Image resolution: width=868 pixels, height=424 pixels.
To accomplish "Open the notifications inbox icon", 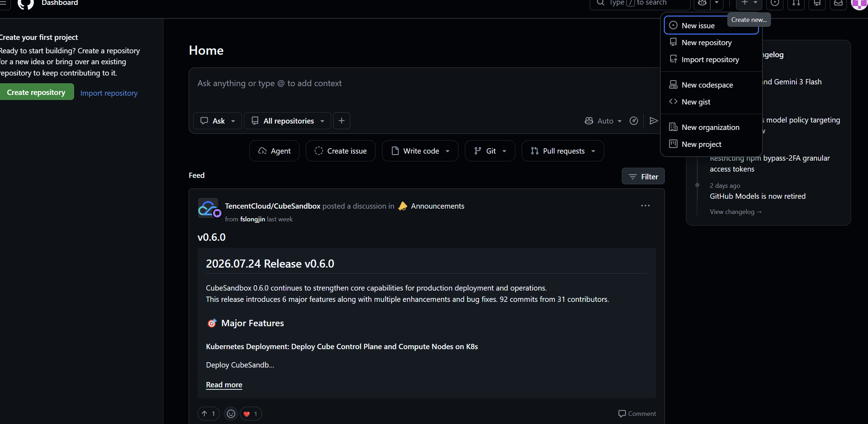I will tap(838, 3).
